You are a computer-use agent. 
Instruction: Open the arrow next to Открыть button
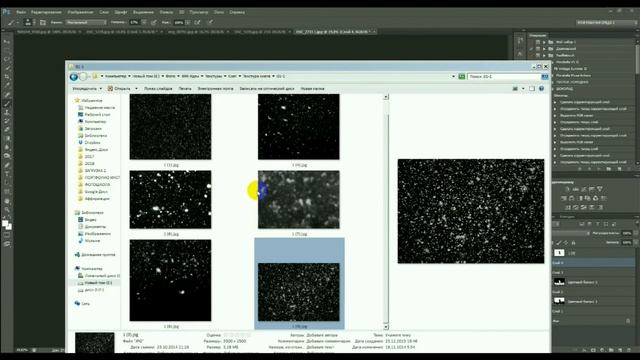[x=136, y=89]
